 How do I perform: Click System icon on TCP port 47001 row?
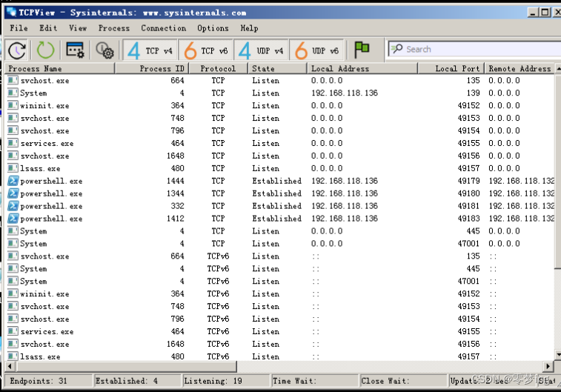13,243
